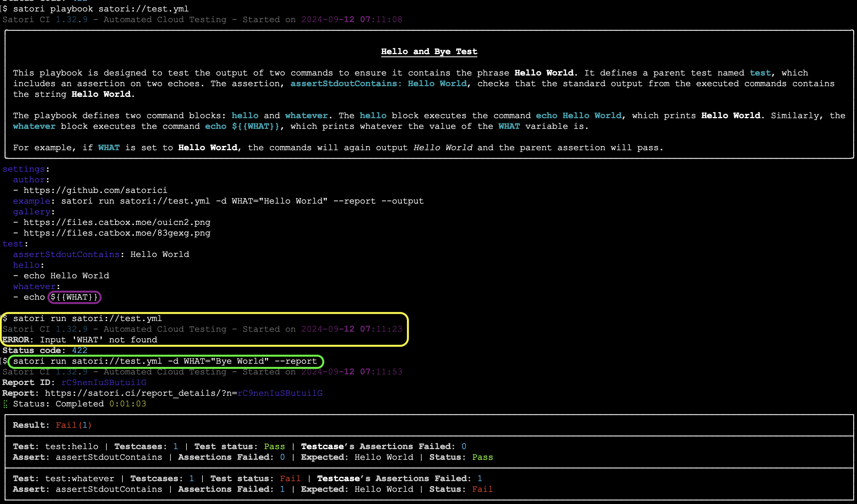
Task: Select the 'whatever' YAML key
Action: [34, 286]
